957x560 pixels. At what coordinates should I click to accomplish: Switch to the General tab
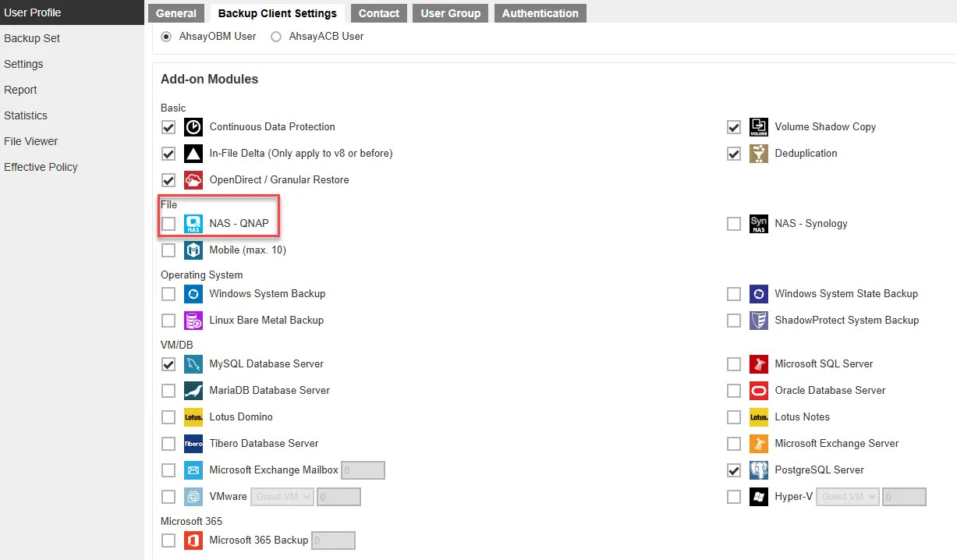(x=176, y=13)
